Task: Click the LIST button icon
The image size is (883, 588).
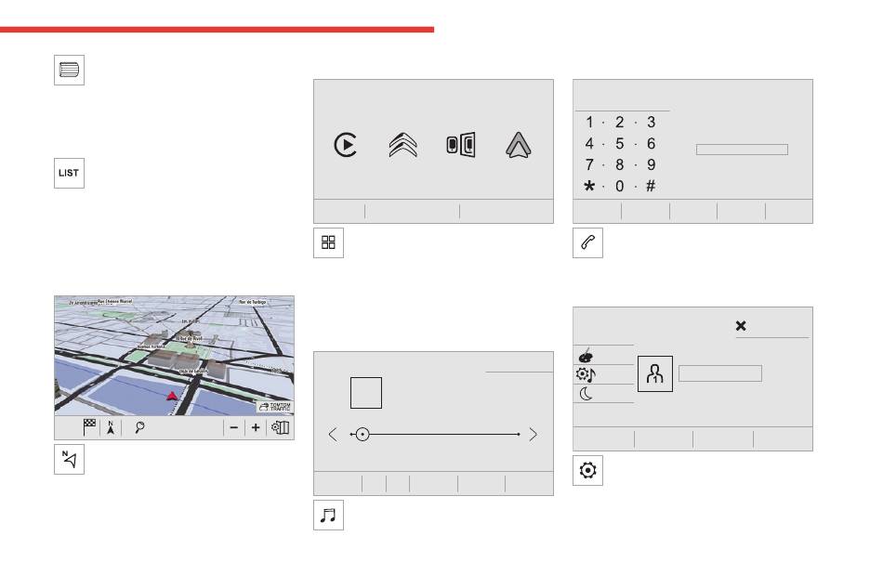Action: [x=69, y=173]
